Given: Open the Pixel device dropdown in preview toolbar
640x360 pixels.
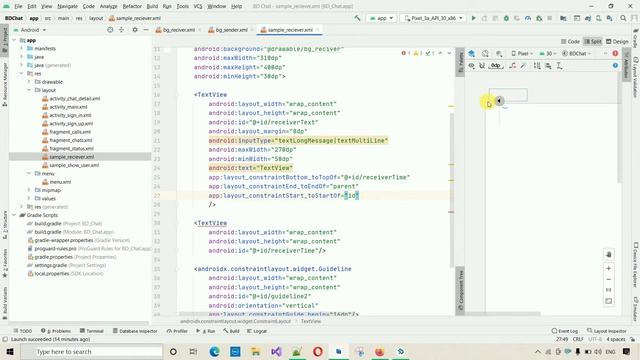Looking at the screenshot, I should point(522,53).
